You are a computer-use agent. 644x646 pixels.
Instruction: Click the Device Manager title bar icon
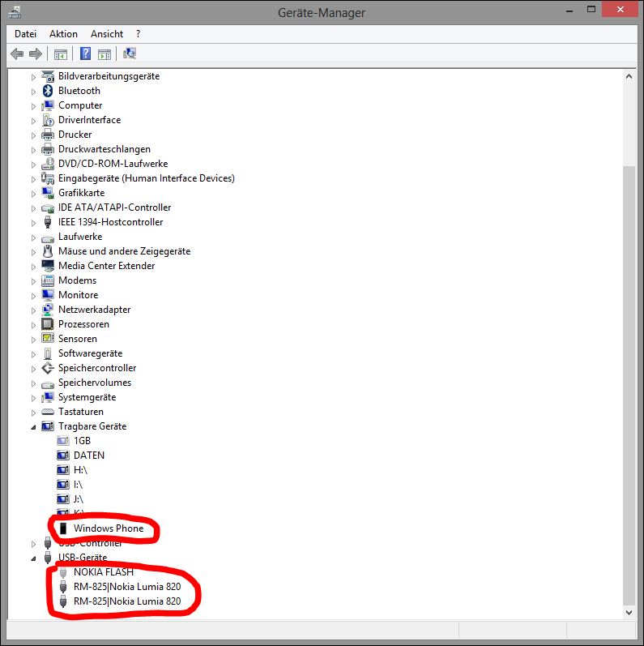click(15, 12)
